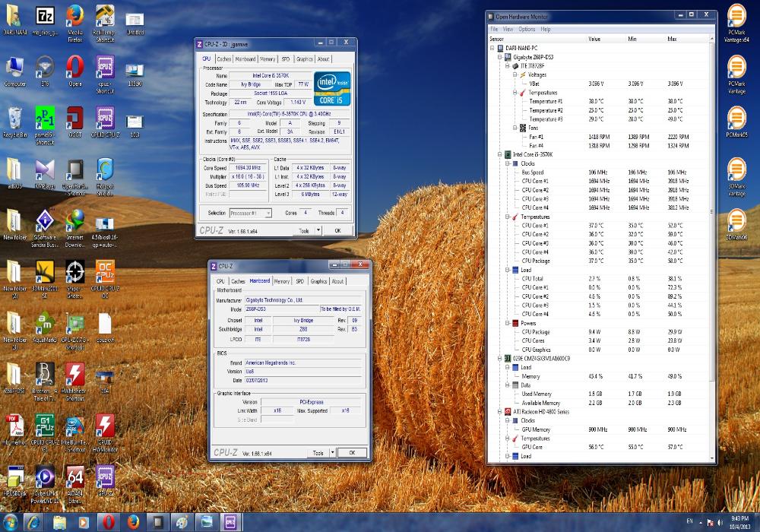Open Internet Explorer from the taskbar
The image size is (760, 532).
click(34, 522)
